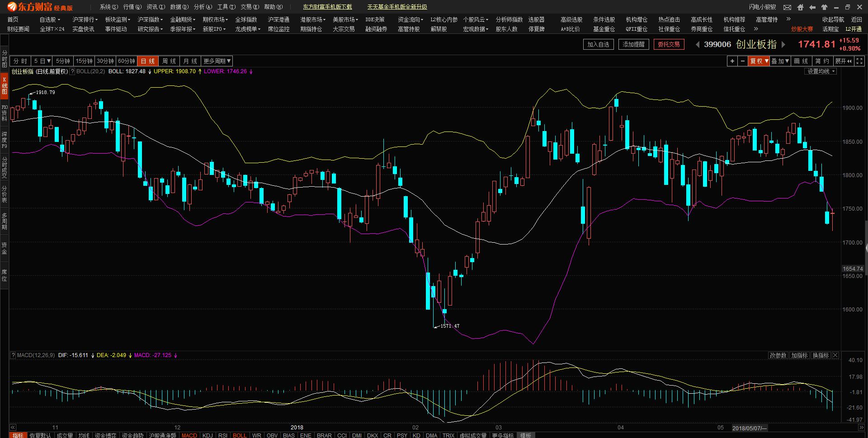Toggle MACD indicator in bottom bar
Screen dimensions: 868x438
(x=189, y=435)
